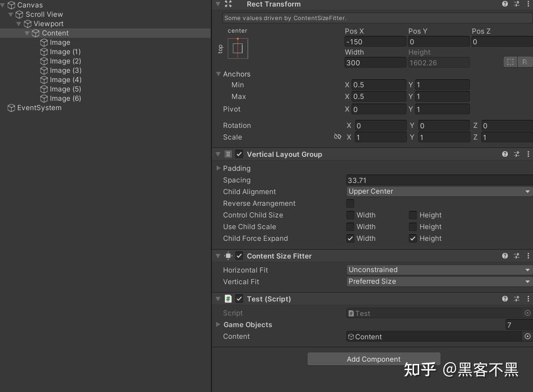Click the Content Size Fitter help icon

pos(505,256)
